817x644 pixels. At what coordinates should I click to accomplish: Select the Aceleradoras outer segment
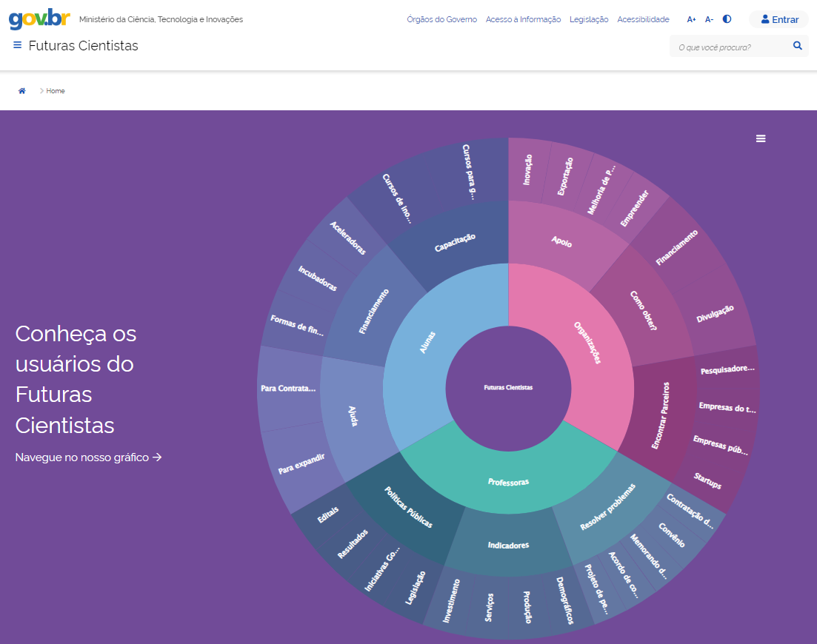pyautogui.click(x=347, y=238)
